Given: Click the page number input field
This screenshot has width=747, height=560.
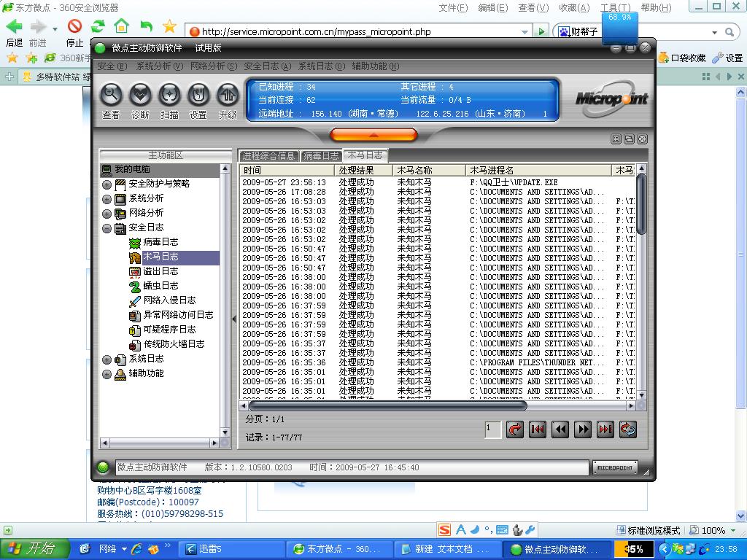Looking at the screenshot, I should click(493, 429).
